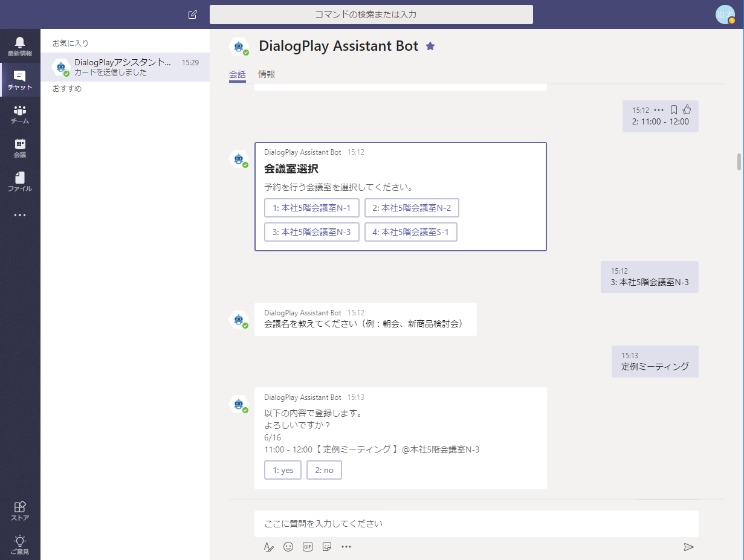
Task: Open the sticker picker
Action: click(327, 547)
